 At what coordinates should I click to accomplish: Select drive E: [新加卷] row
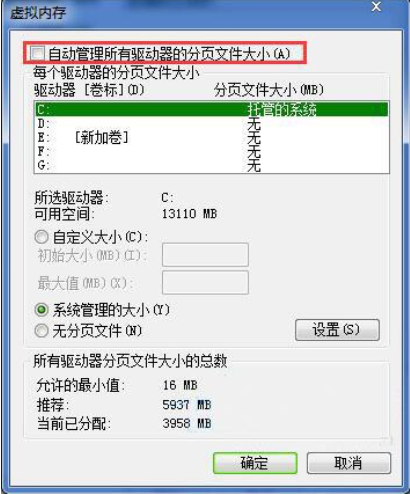212,137
